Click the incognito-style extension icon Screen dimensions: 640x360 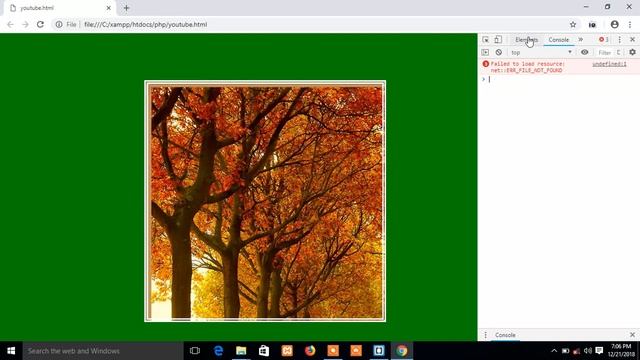pyautogui.click(x=592, y=24)
